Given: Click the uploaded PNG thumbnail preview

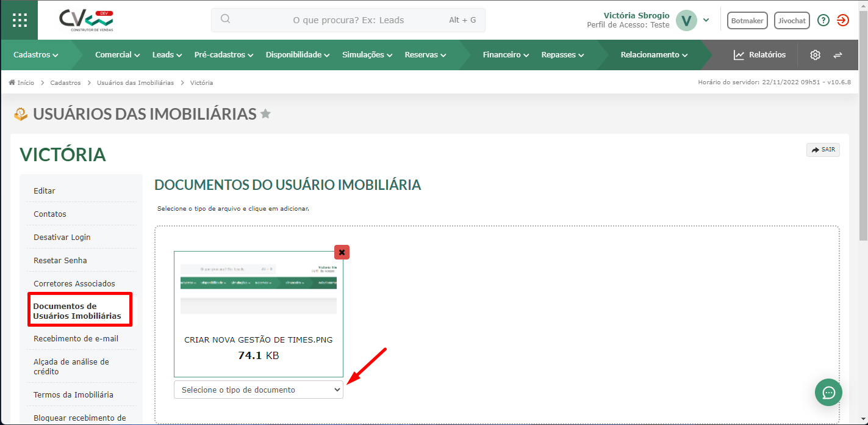Looking at the screenshot, I should click(x=259, y=289).
